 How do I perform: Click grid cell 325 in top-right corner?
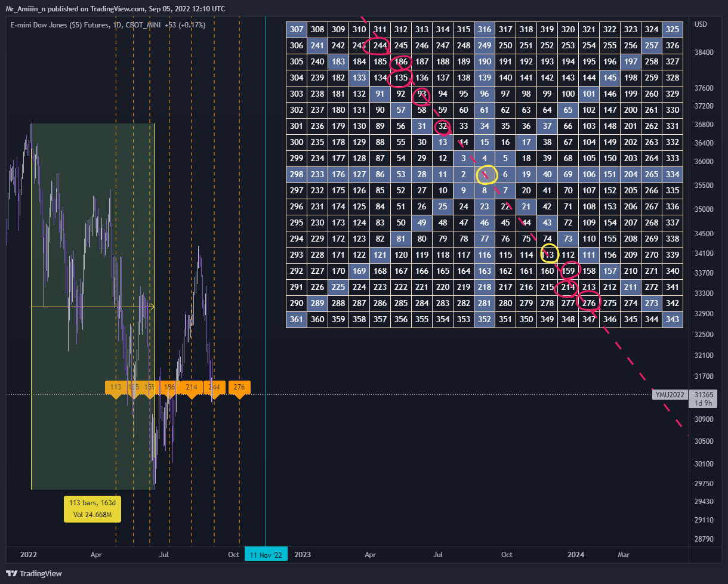point(673,29)
